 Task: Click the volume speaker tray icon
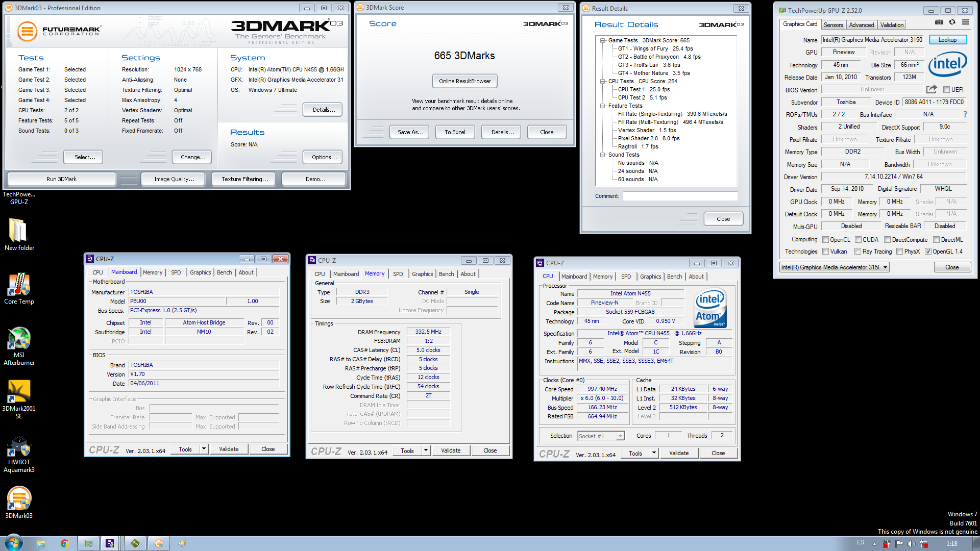point(911,544)
